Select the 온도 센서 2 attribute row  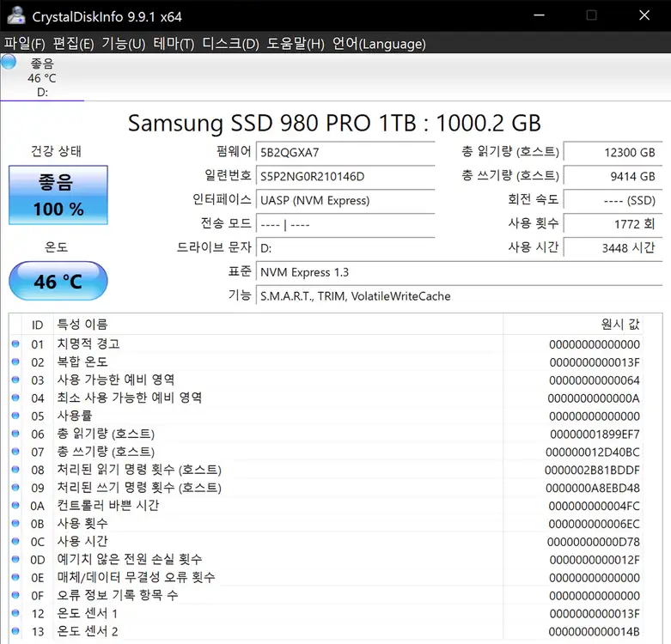click(326, 631)
